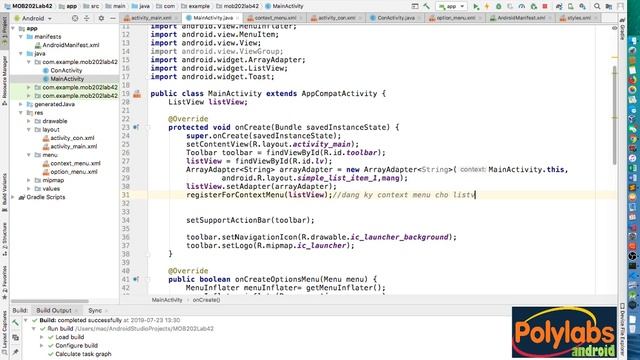Expand Load build step
This screenshot has width=640, height=360.
tap(42, 337)
